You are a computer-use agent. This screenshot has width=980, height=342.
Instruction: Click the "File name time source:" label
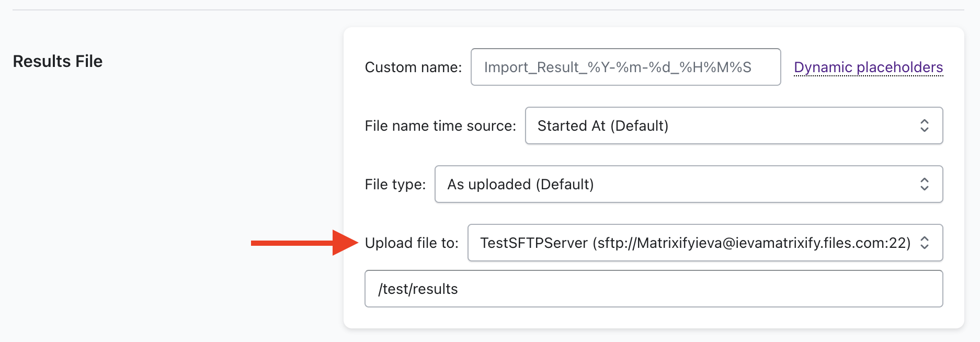440,126
